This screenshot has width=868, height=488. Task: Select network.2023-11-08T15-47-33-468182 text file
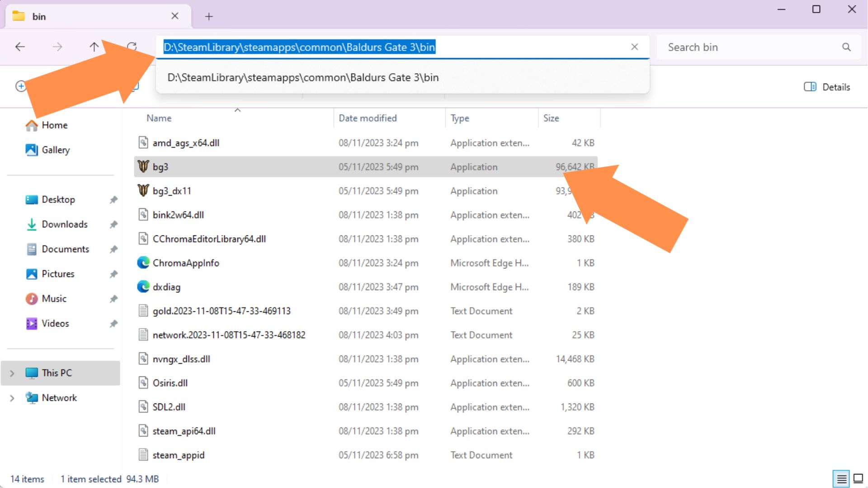pos(366,335)
